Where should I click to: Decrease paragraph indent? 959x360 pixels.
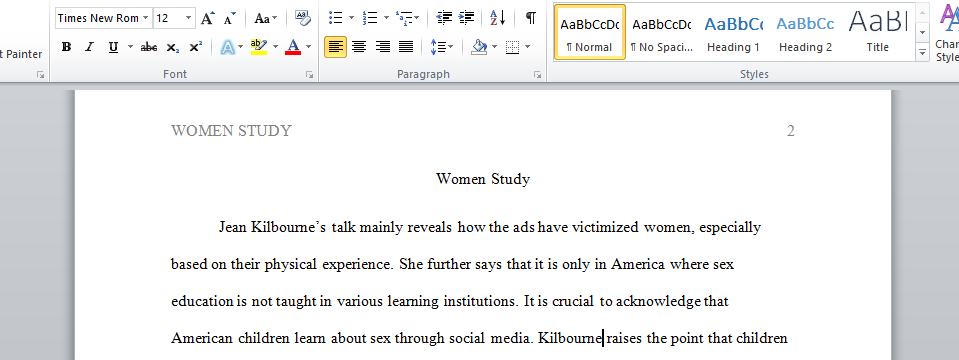pos(444,18)
